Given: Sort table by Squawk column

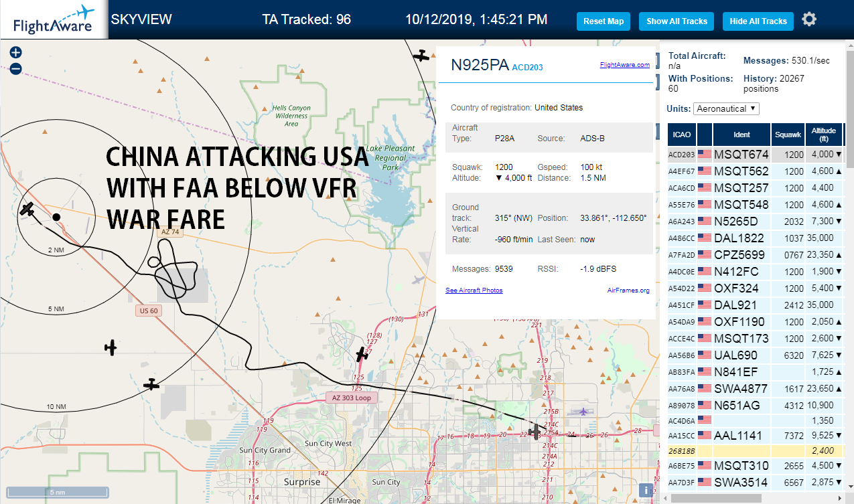Looking at the screenshot, I should pos(788,135).
